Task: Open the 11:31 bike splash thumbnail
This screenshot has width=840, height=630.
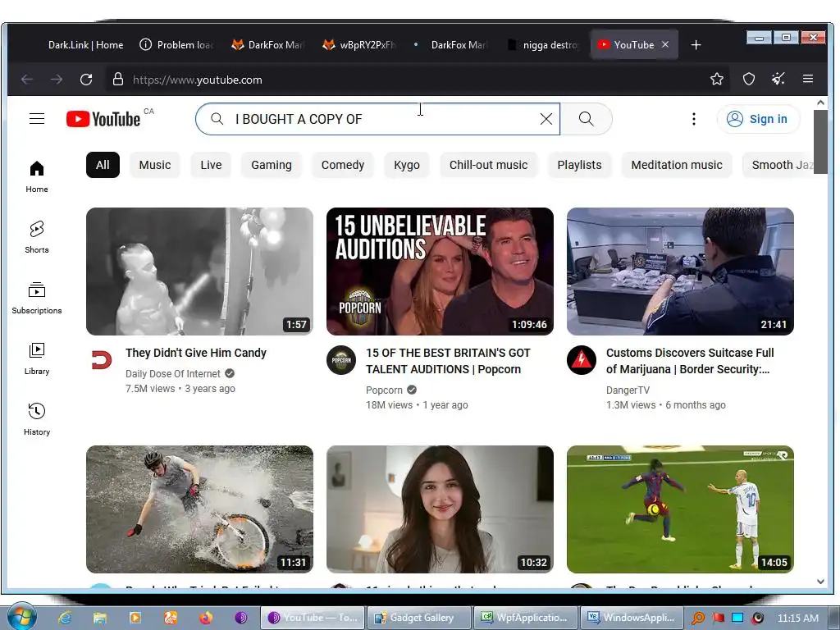Action: 199,509
